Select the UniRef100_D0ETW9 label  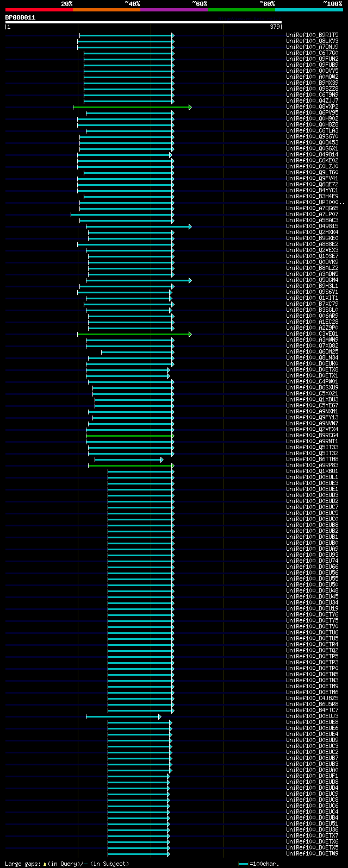312,854
